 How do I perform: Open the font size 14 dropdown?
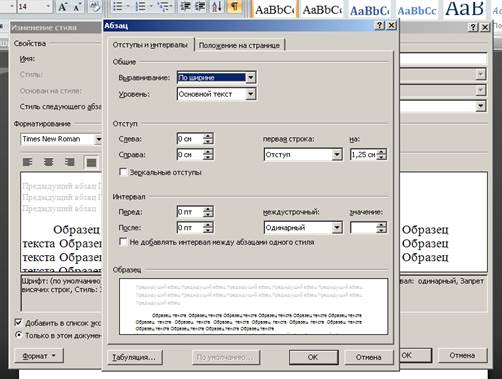pyautogui.click(x=48, y=6)
